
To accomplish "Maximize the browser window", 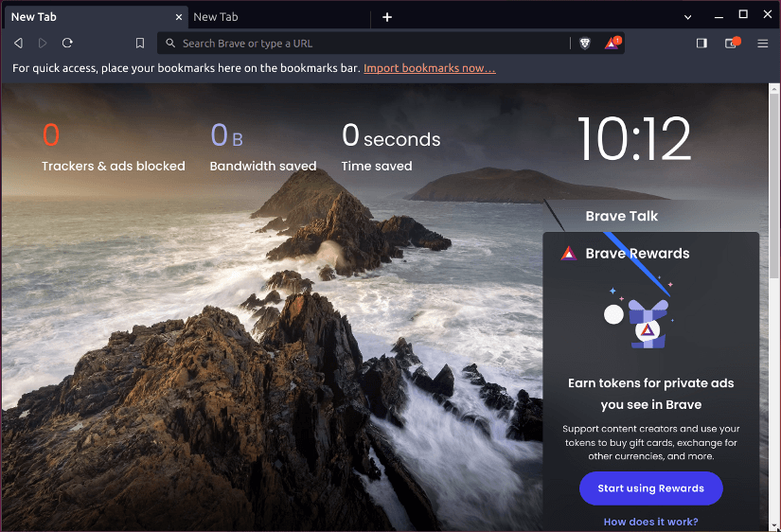I will coord(742,14).
